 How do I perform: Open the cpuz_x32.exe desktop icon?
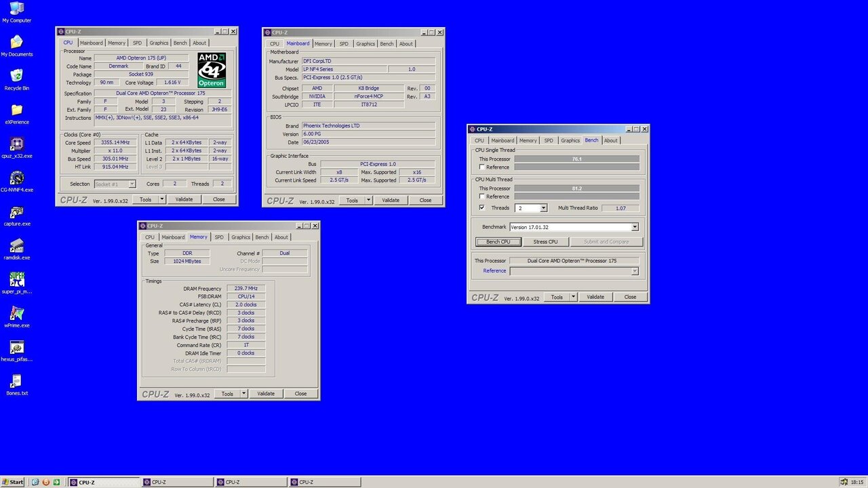(17, 144)
